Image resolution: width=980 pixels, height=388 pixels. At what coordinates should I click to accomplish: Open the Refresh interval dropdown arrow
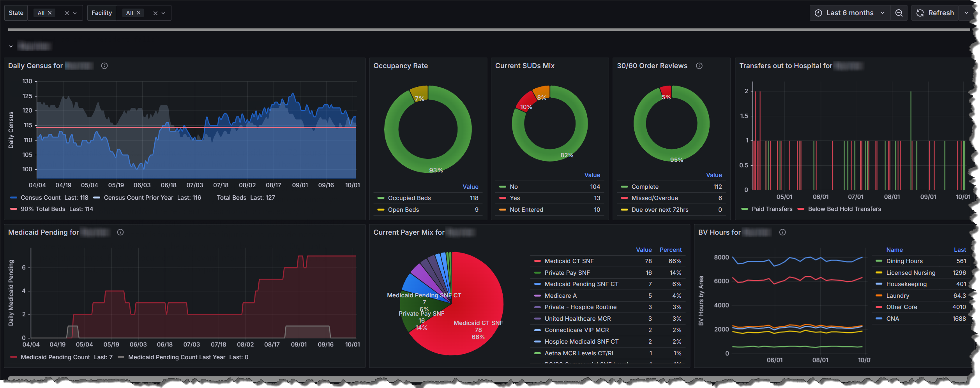966,13
